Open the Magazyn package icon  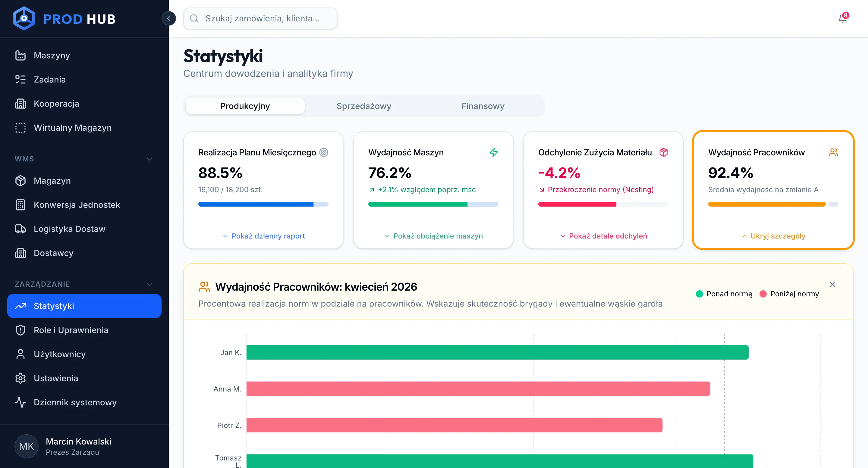pyautogui.click(x=20, y=180)
